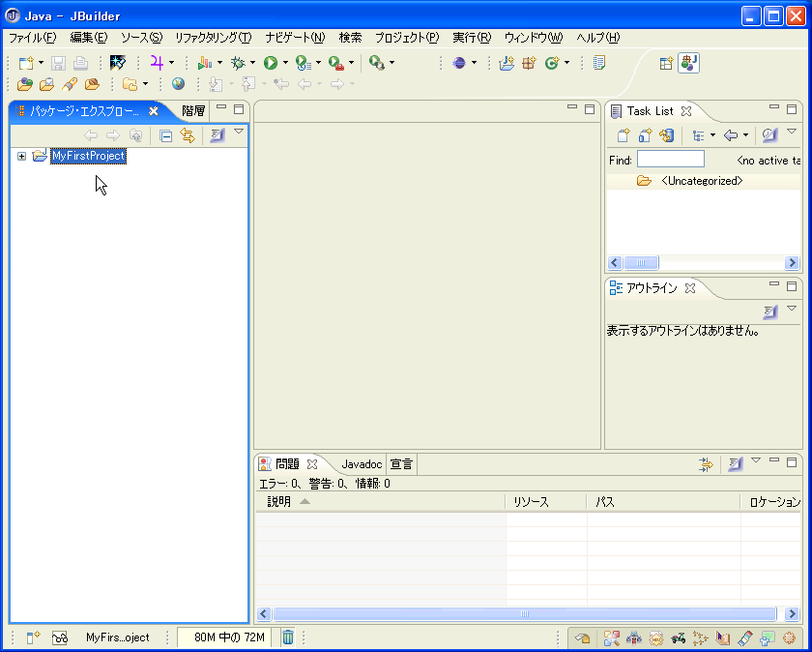Open the Package Explorer view menu triangle
The width and height of the screenshot is (812, 652).
(x=239, y=132)
